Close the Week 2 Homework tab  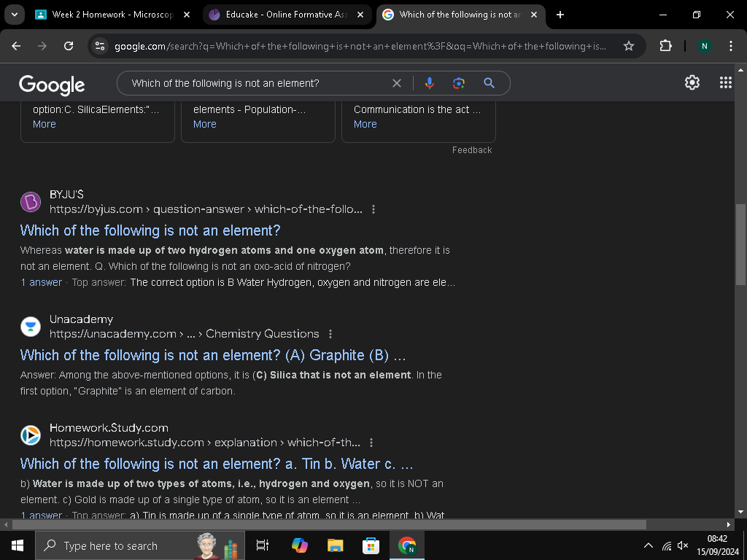(187, 15)
